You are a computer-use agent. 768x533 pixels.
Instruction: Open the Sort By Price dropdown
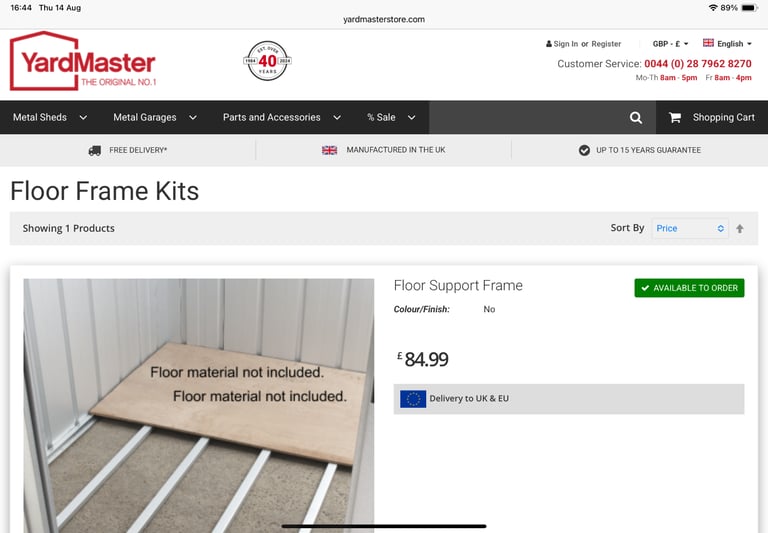point(690,228)
